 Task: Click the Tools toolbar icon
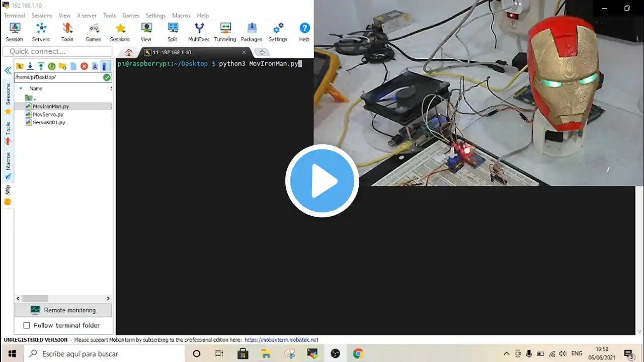67,32
